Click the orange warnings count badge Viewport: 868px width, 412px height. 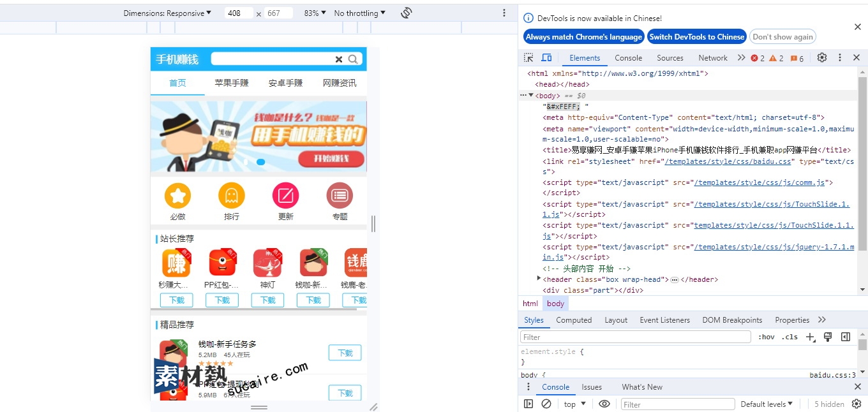pyautogui.click(x=776, y=58)
